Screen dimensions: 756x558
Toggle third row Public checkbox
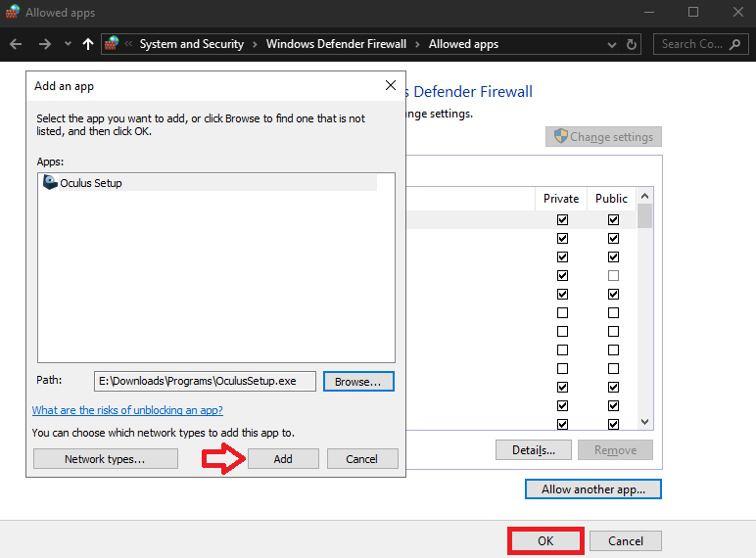coord(613,256)
